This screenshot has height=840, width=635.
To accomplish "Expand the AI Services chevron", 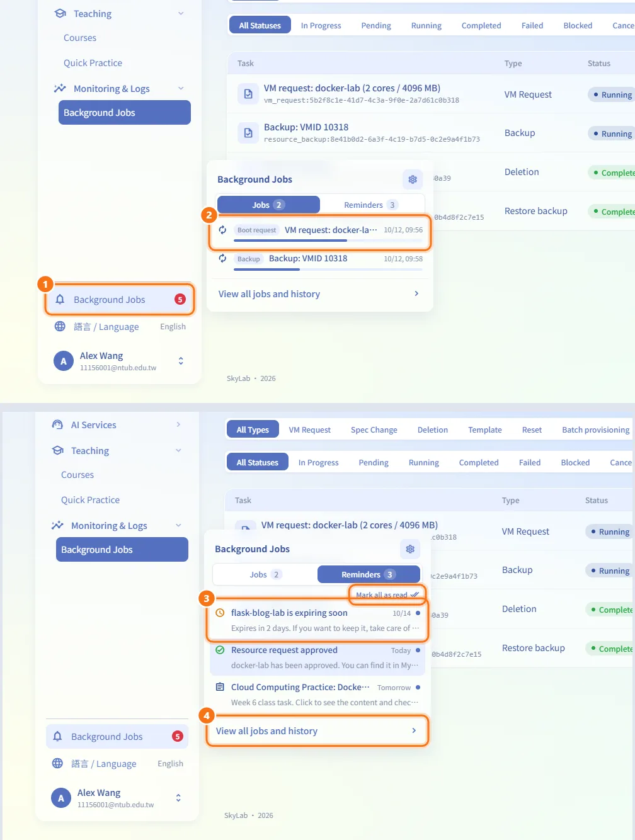I will pos(178,424).
